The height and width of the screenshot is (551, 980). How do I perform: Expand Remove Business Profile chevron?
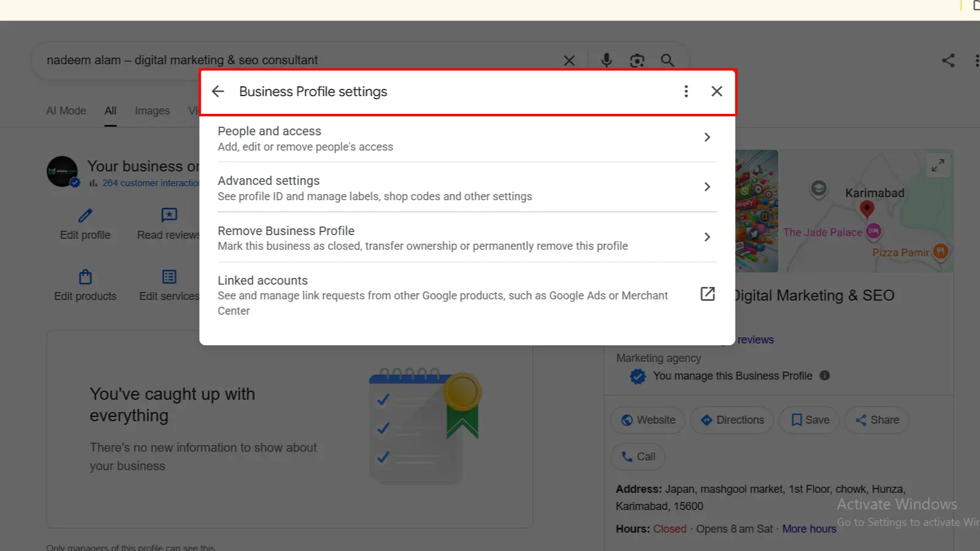[707, 237]
